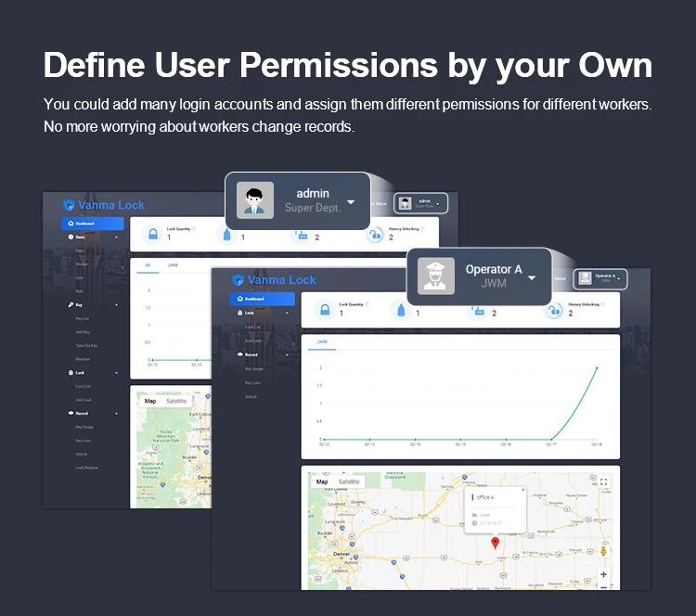696x616 pixels.
Task: Open Add Lock in admin sidebar
Action: (x=84, y=400)
